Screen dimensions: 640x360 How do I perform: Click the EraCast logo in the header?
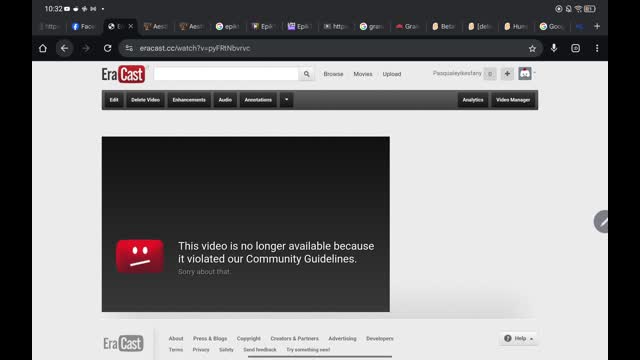pyautogui.click(x=123, y=74)
